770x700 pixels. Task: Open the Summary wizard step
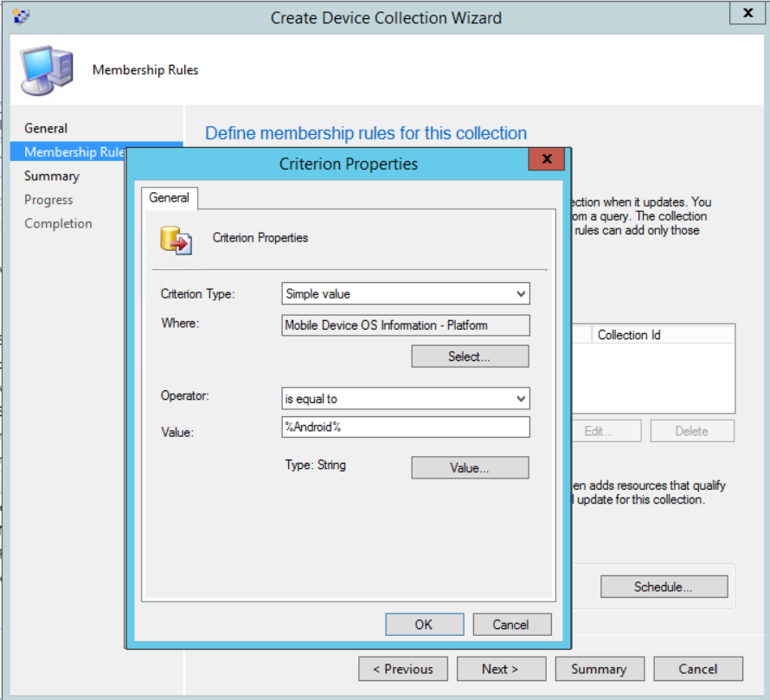point(52,176)
